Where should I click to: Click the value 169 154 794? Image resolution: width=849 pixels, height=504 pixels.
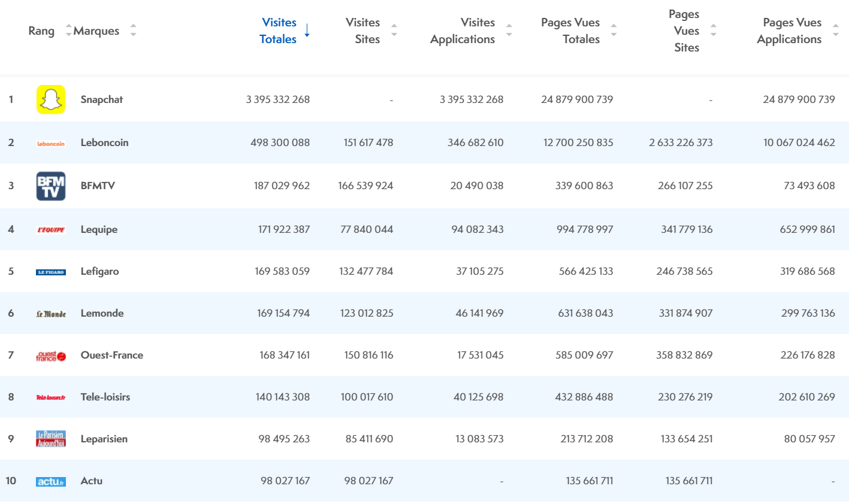283,313
